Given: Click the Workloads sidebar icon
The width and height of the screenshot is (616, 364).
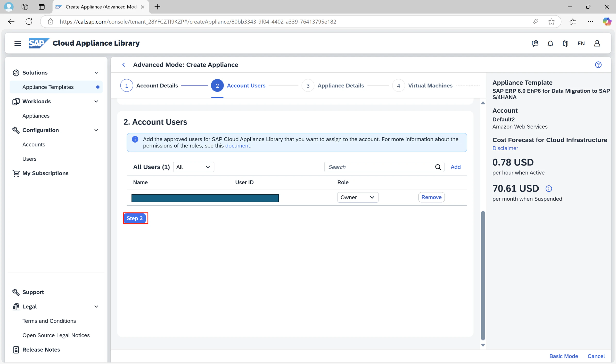Looking at the screenshot, I should (16, 102).
